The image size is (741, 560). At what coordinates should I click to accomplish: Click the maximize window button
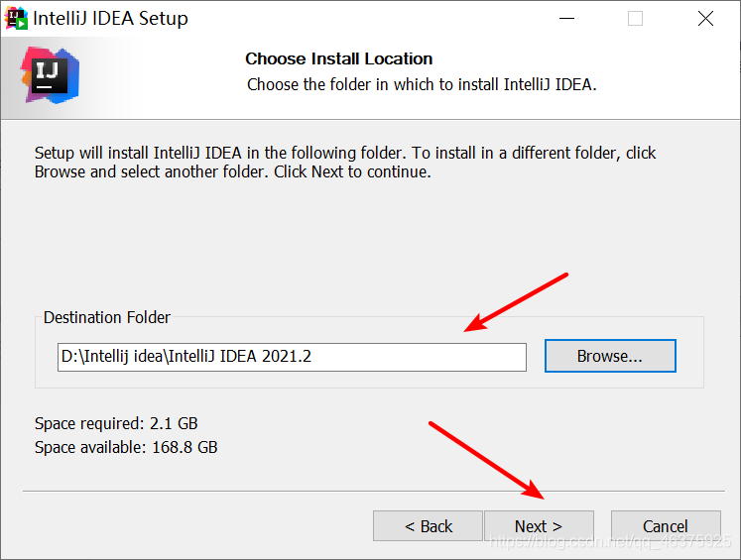(635, 18)
